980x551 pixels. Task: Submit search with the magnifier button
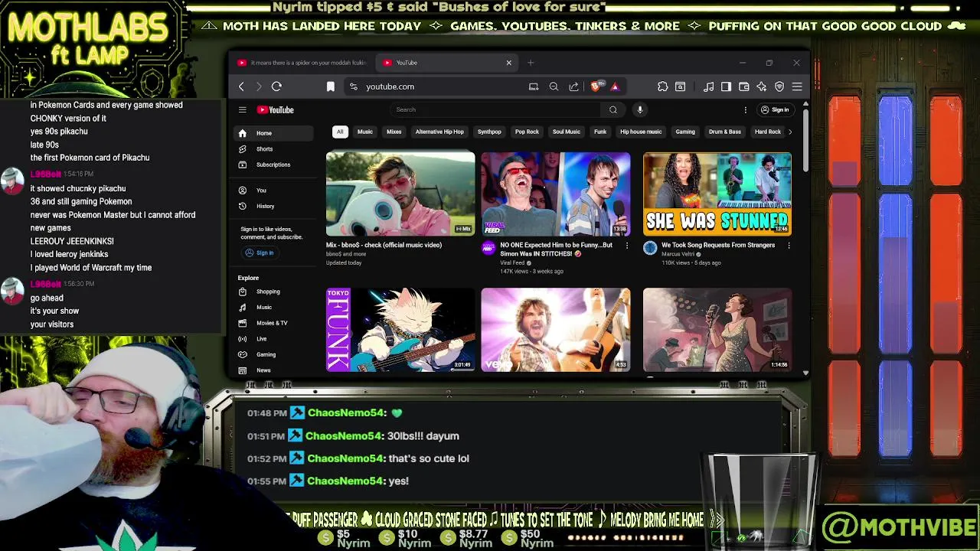613,109
